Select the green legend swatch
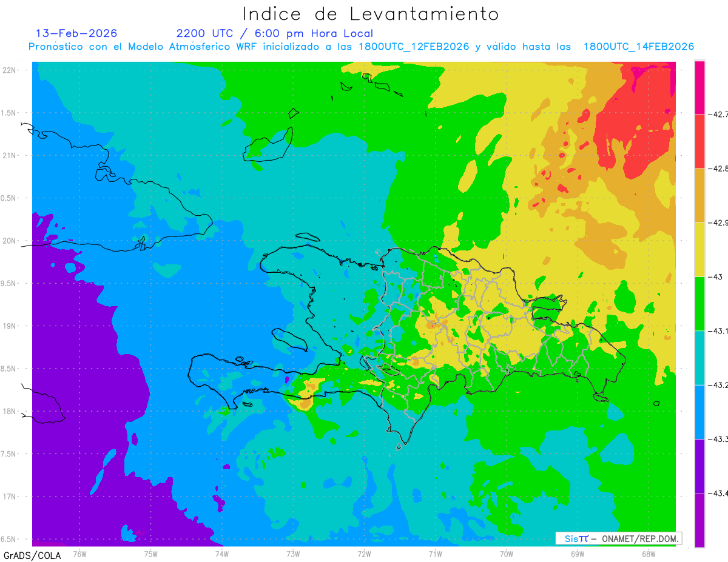 (699, 304)
